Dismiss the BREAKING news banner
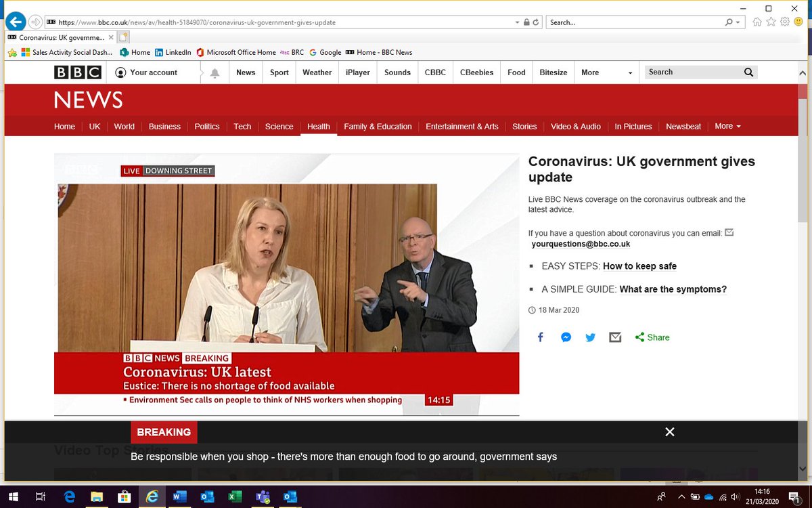The image size is (812, 508). [x=669, y=431]
